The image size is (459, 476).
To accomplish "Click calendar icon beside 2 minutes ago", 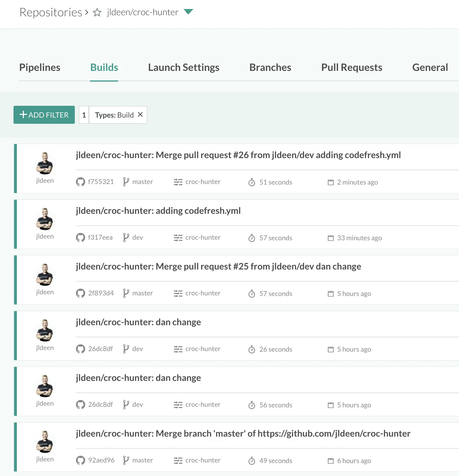I will click(x=331, y=182).
